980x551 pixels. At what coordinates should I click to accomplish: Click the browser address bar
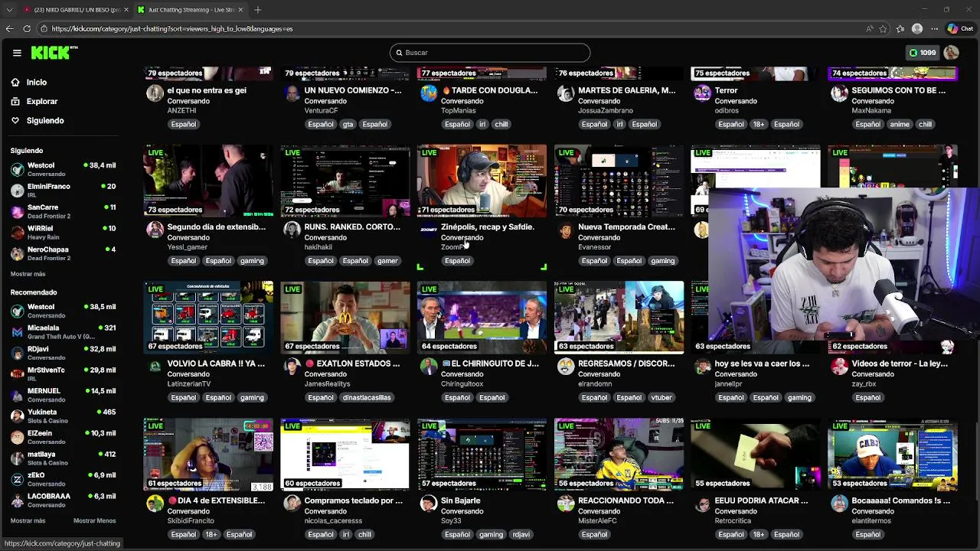point(452,29)
